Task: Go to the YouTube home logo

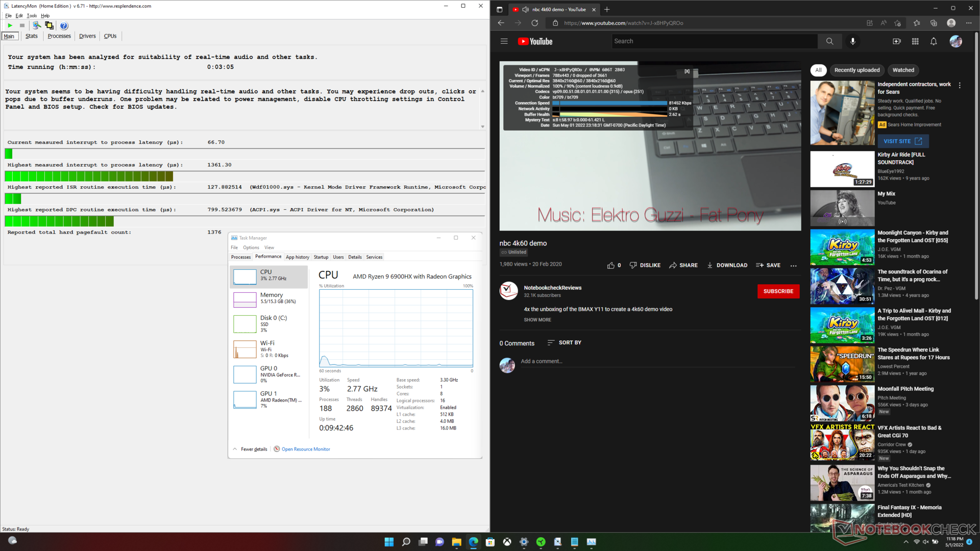Action: click(x=535, y=41)
